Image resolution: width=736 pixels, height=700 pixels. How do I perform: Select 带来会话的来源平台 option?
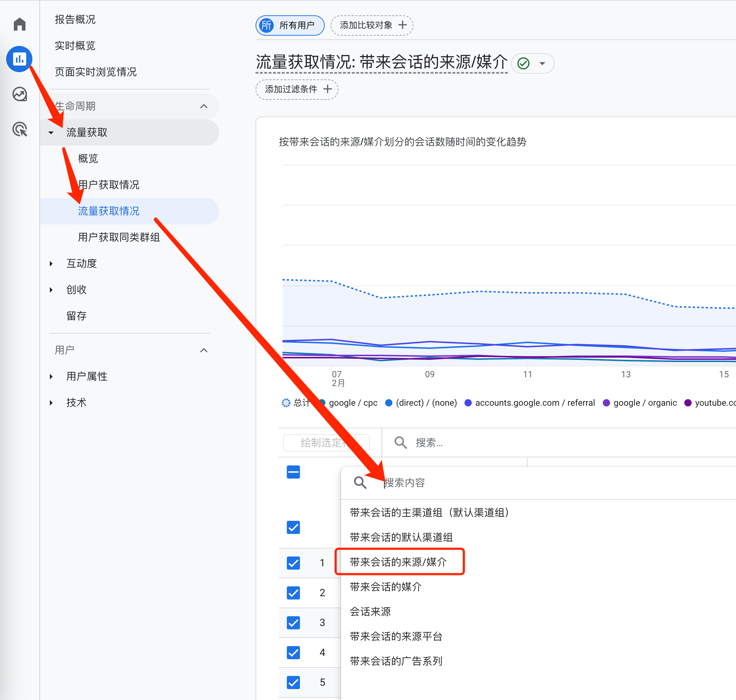click(396, 636)
